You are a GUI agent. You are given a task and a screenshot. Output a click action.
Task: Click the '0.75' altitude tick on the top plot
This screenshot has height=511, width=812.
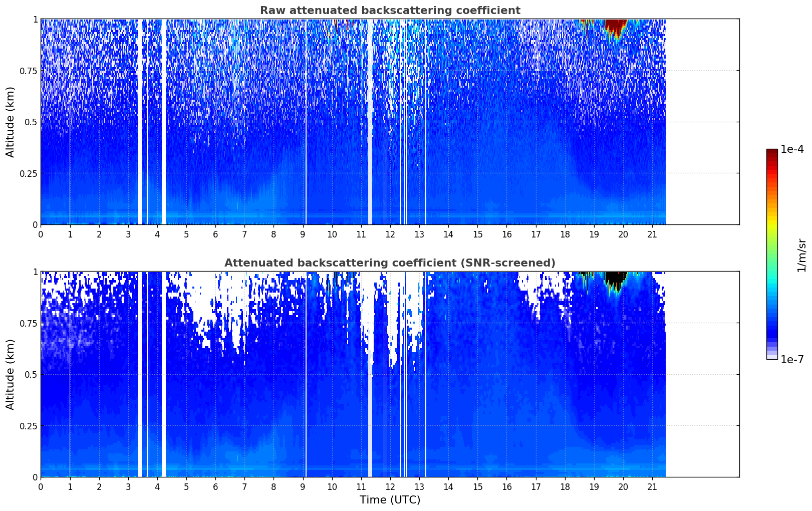coord(29,71)
